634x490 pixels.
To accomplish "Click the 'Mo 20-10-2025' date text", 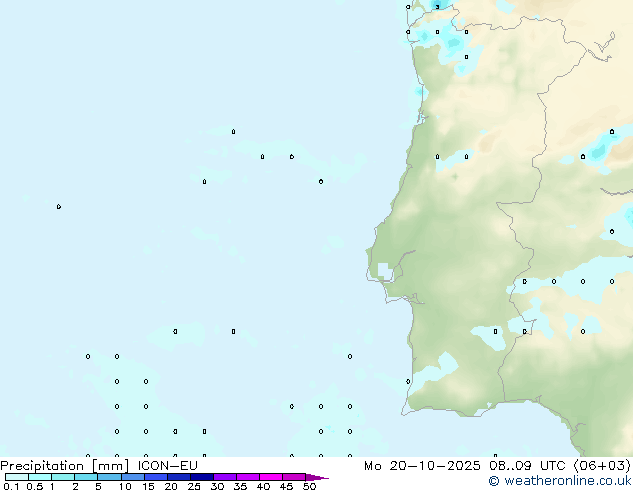I will coord(422,466).
